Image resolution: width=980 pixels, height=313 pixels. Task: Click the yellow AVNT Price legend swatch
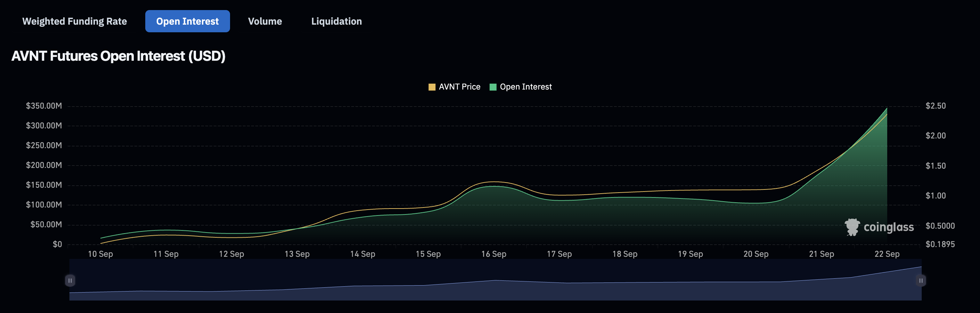[x=432, y=87]
